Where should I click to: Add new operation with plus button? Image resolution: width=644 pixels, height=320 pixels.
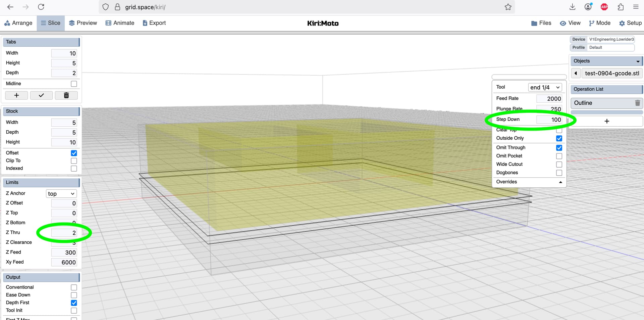[606, 121]
